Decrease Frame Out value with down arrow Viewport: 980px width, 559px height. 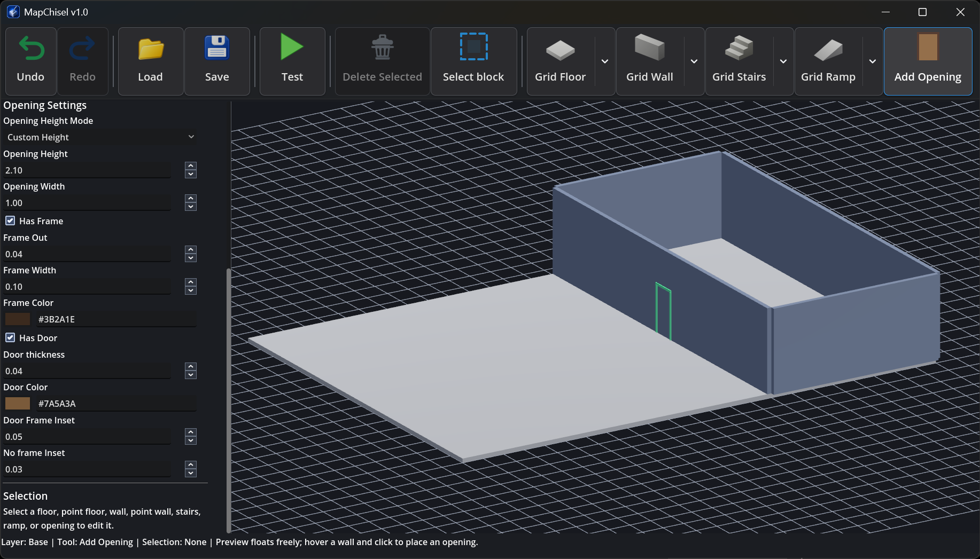[x=191, y=258]
